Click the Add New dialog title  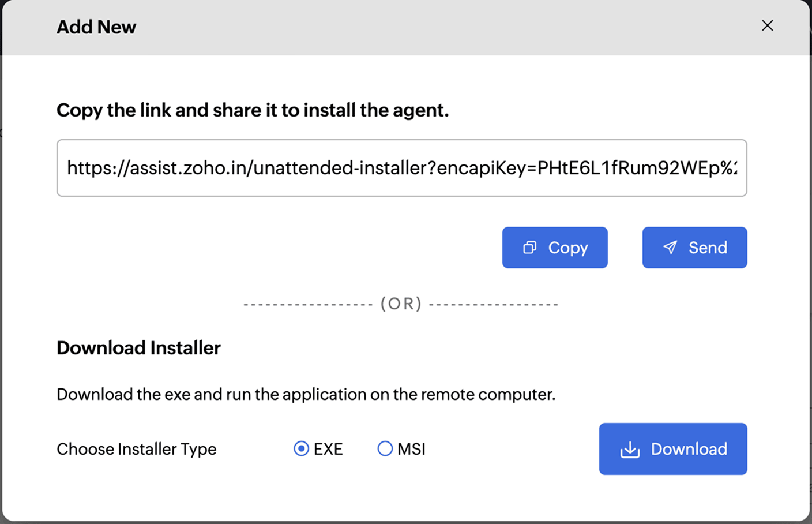point(96,27)
